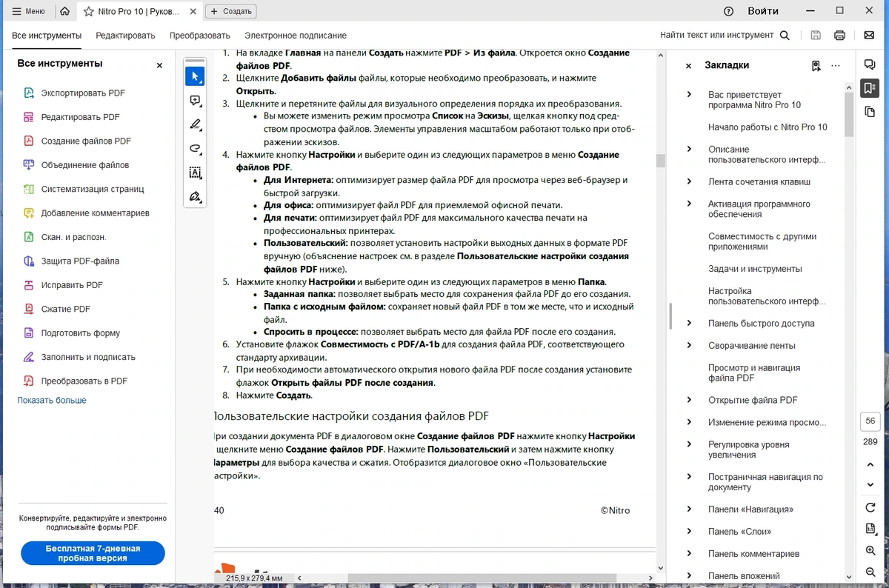This screenshot has height=588, width=889.
Task: Open the page thumbnails pane icon
Action: coord(870,112)
